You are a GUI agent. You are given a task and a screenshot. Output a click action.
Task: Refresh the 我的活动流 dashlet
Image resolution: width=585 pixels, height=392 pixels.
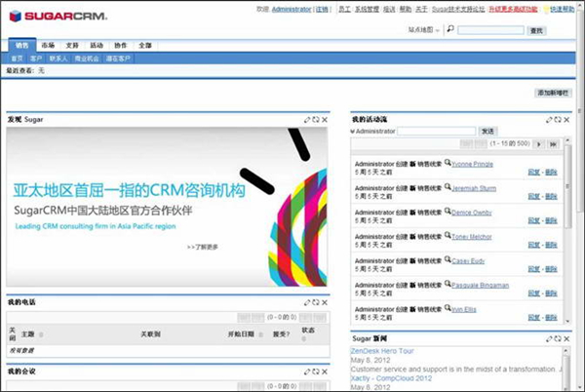(x=557, y=120)
